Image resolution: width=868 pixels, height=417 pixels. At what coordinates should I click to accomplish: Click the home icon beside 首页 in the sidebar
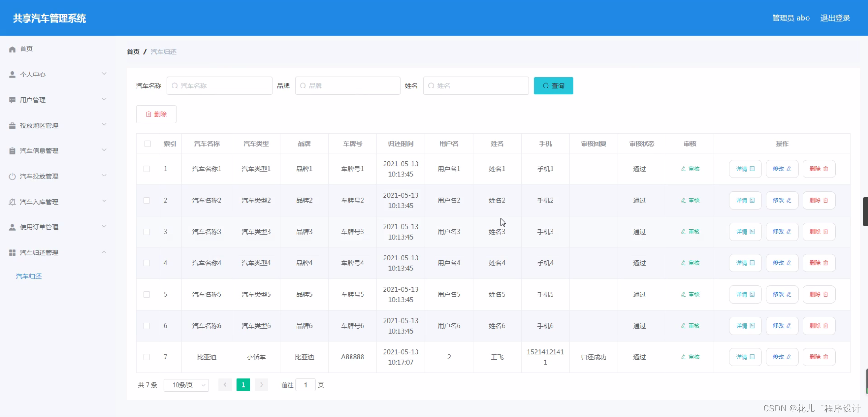[12, 49]
